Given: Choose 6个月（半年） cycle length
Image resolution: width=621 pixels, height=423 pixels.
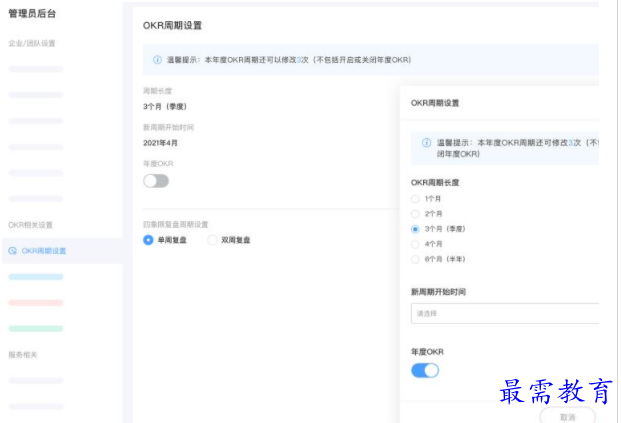Looking at the screenshot, I should [x=415, y=259].
